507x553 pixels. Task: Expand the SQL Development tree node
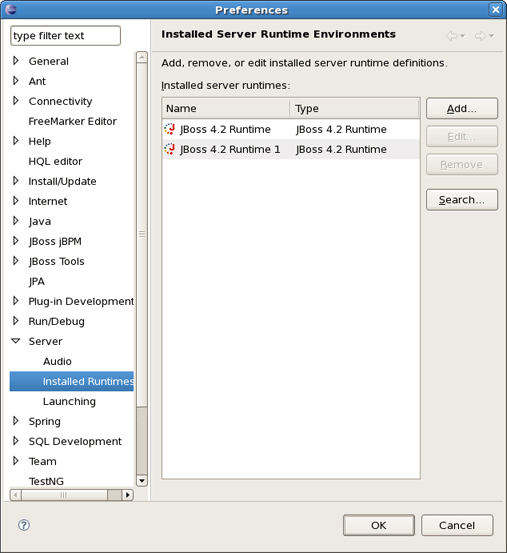[x=16, y=441]
